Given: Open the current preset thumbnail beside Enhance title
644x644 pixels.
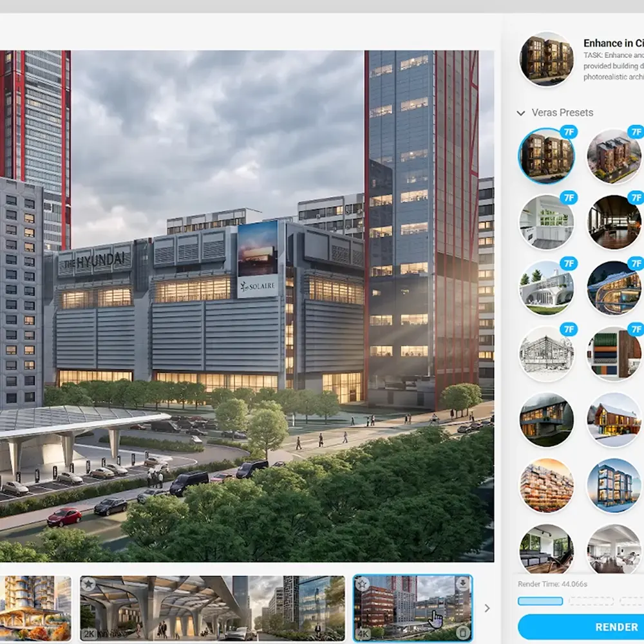Looking at the screenshot, I should pos(546,59).
